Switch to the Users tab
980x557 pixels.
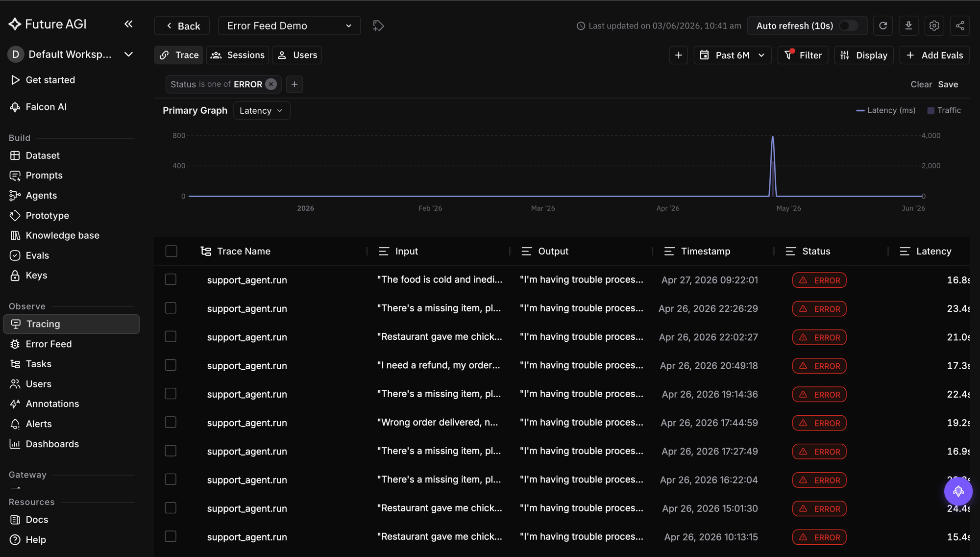click(297, 55)
